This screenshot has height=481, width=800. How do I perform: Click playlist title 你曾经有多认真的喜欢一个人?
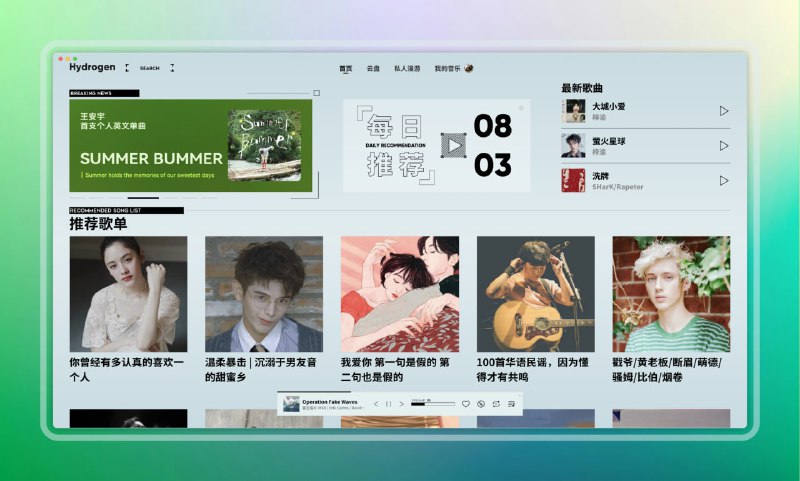click(x=127, y=370)
